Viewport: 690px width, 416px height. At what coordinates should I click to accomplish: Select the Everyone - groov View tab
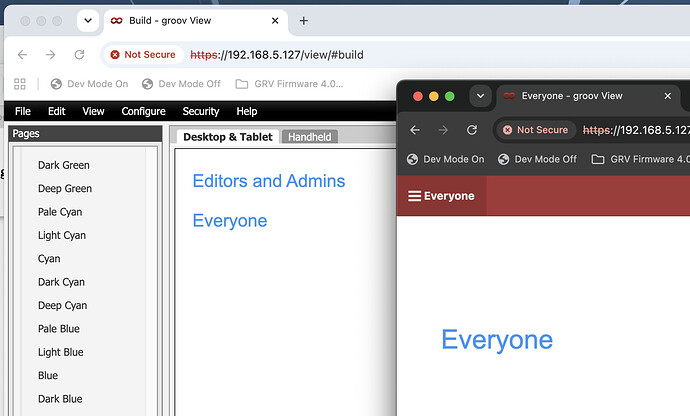click(x=589, y=96)
